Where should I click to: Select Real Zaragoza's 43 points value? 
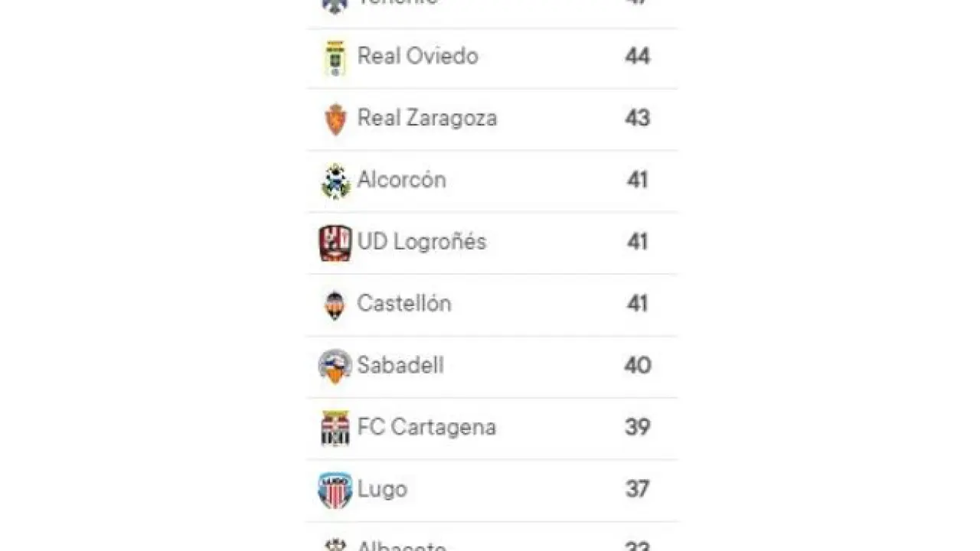(637, 119)
